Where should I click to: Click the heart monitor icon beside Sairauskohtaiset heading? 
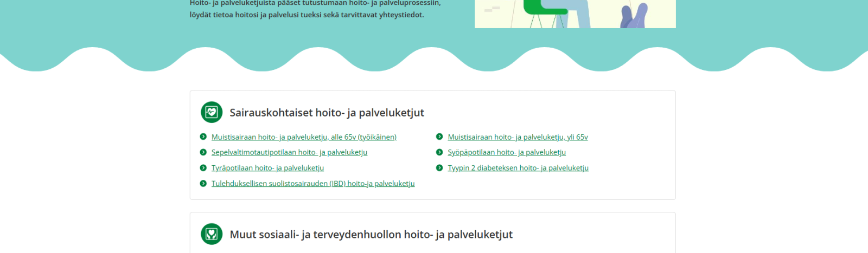(x=212, y=112)
